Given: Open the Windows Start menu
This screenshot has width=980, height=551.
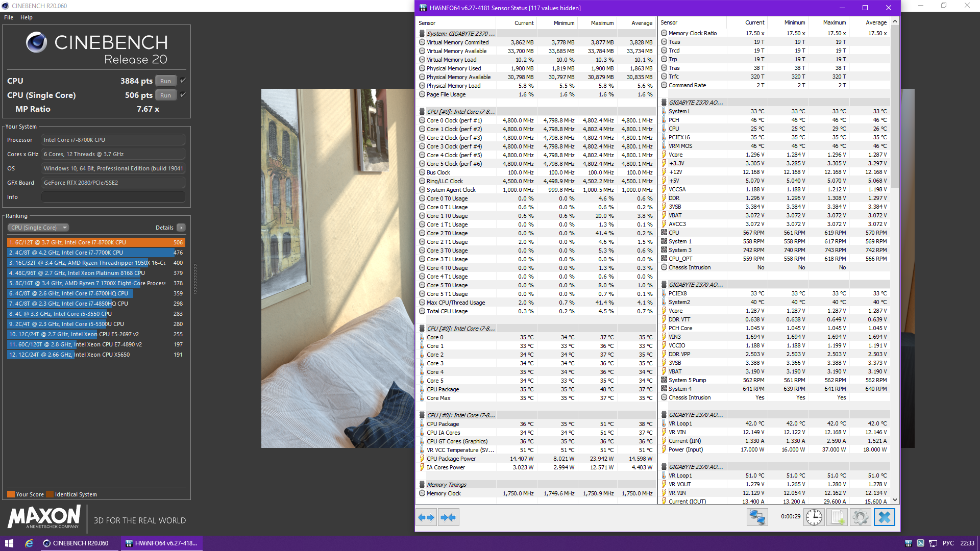Looking at the screenshot, I should click(9, 543).
